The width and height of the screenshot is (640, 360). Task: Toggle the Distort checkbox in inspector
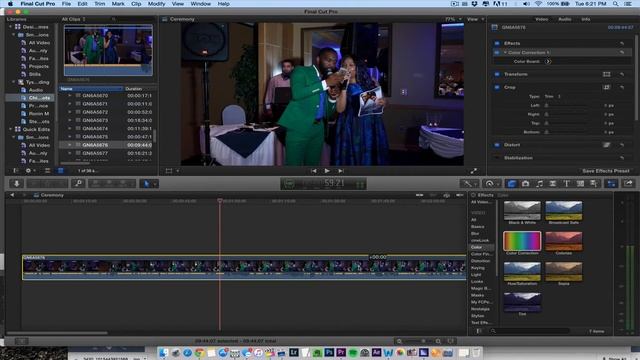[497, 145]
